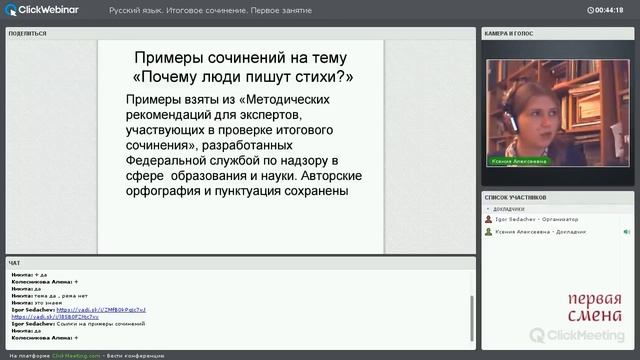
Task: Collapse the Докладчики group arrow
Action: coord(488,209)
